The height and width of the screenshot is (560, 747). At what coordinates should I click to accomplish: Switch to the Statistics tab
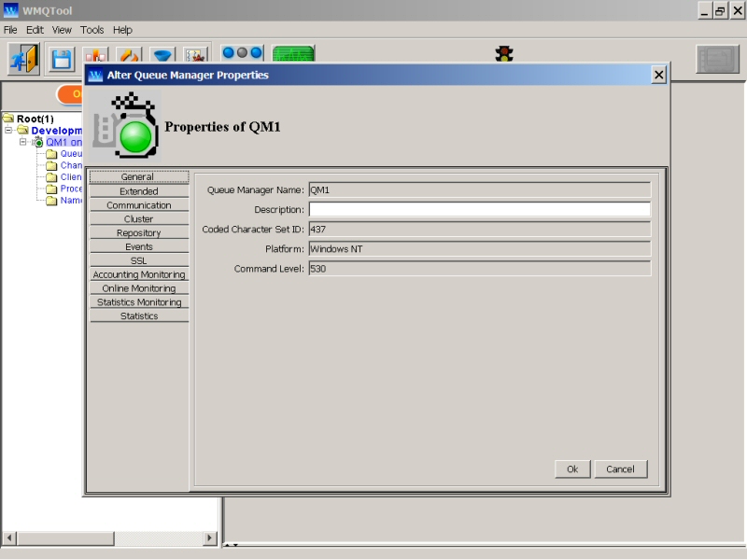(x=138, y=316)
